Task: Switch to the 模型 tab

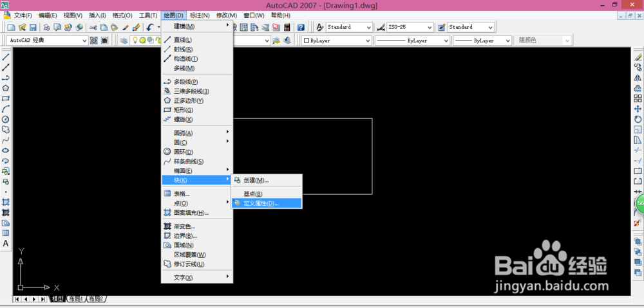Action: tap(57, 298)
